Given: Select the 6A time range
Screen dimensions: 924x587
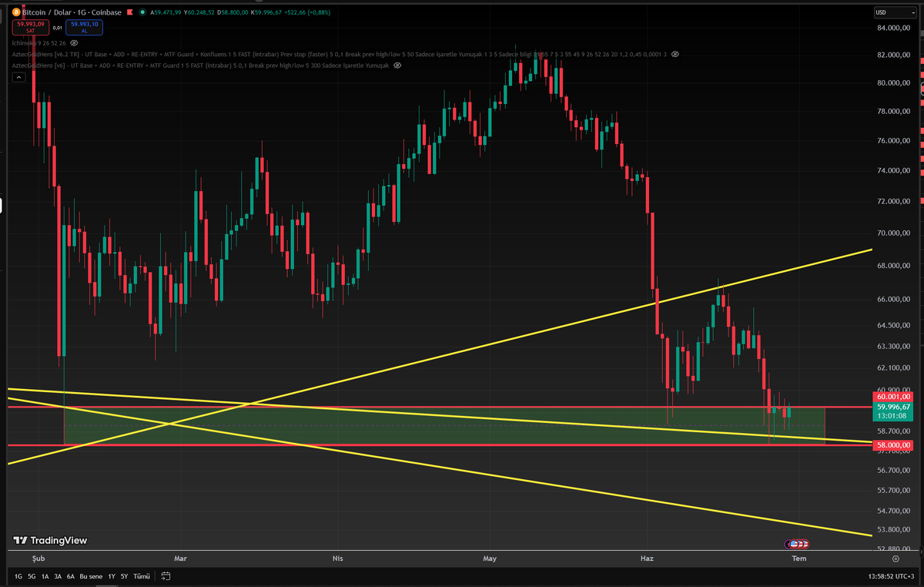Looking at the screenshot, I should (x=70, y=576).
